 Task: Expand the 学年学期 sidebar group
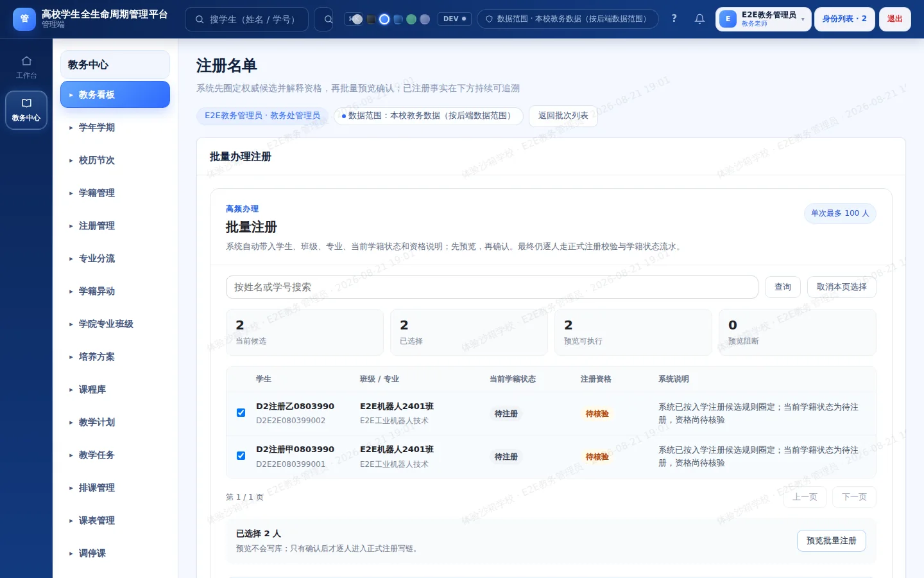[115, 127]
